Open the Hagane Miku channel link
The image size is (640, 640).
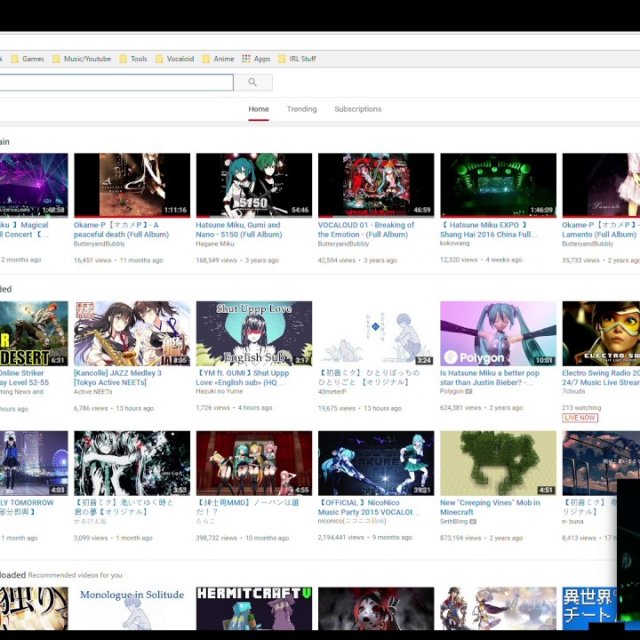click(x=215, y=244)
